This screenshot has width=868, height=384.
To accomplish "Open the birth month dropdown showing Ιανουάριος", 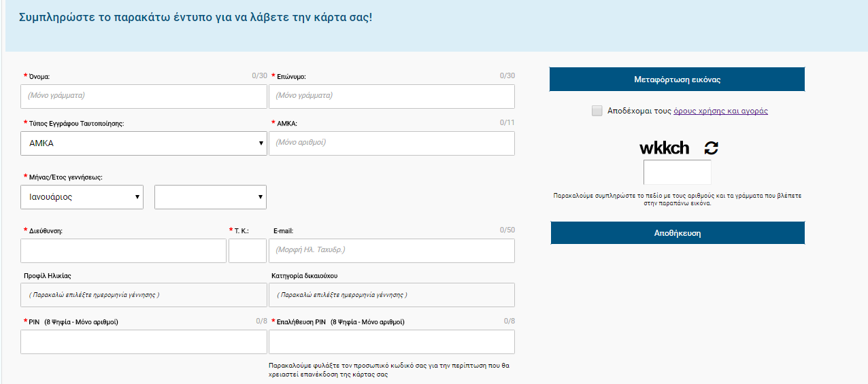I will 82,197.
